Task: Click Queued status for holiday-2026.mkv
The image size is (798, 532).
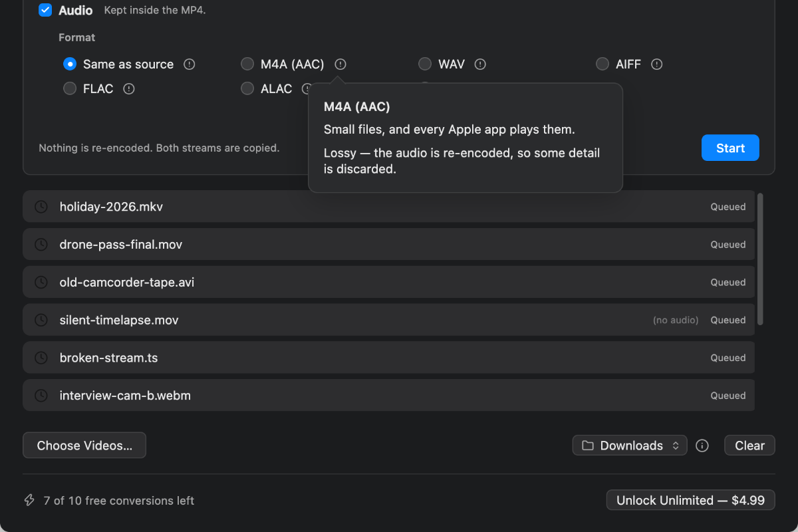Action: (728, 207)
